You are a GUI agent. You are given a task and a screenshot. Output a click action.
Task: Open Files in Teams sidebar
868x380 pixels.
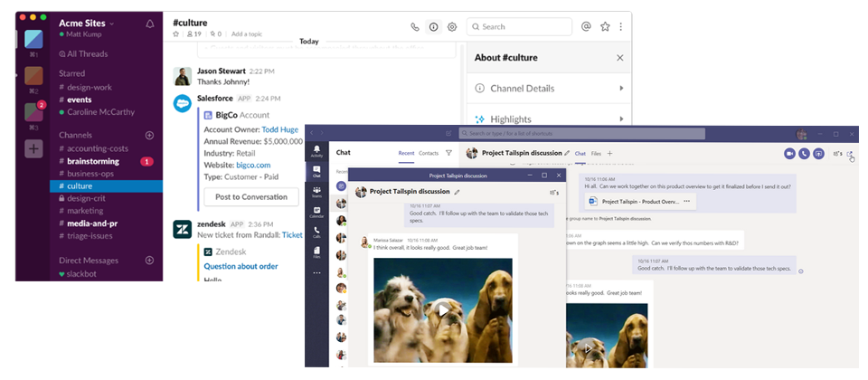(x=316, y=252)
